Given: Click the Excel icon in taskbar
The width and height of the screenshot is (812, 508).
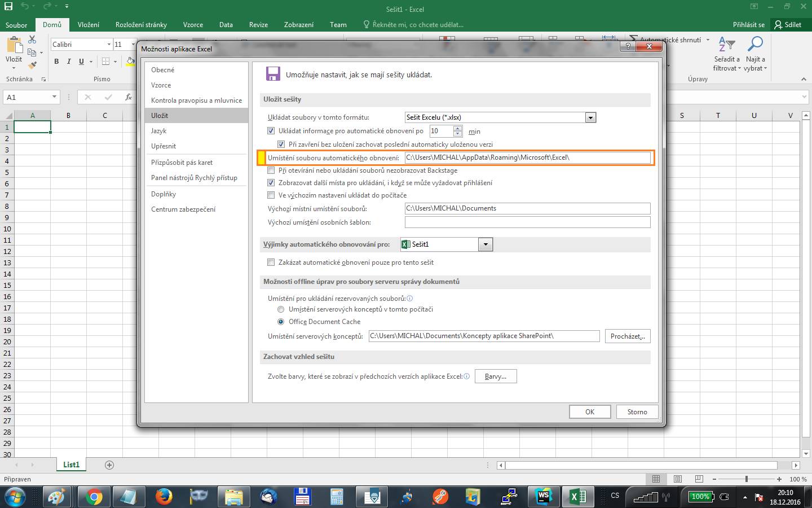Looking at the screenshot, I should click(578, 497).
